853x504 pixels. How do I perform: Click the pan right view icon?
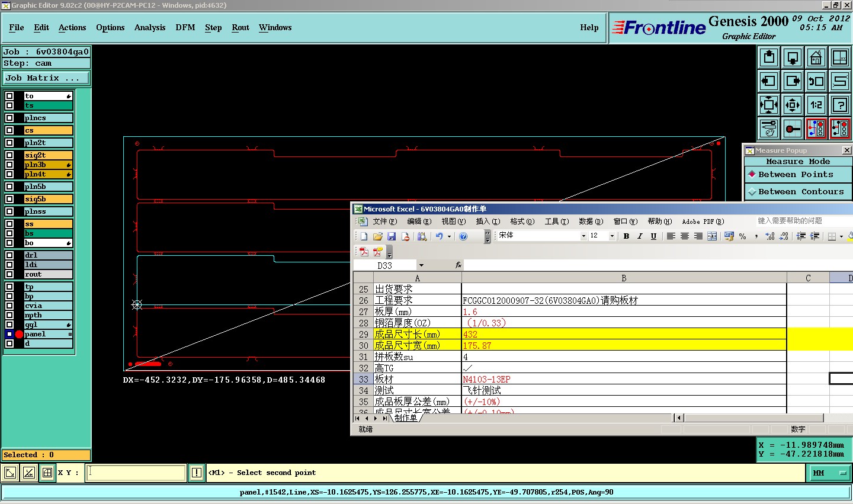793,81
